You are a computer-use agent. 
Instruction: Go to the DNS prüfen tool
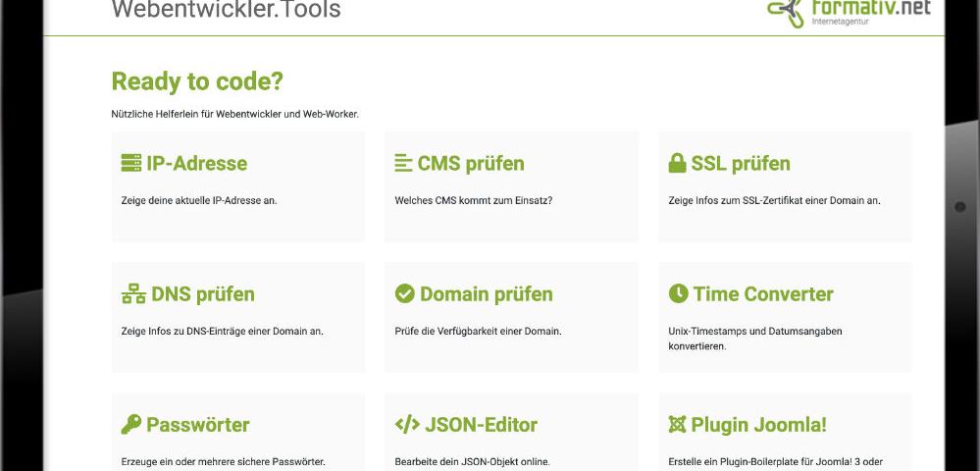[x=203, y=294]
